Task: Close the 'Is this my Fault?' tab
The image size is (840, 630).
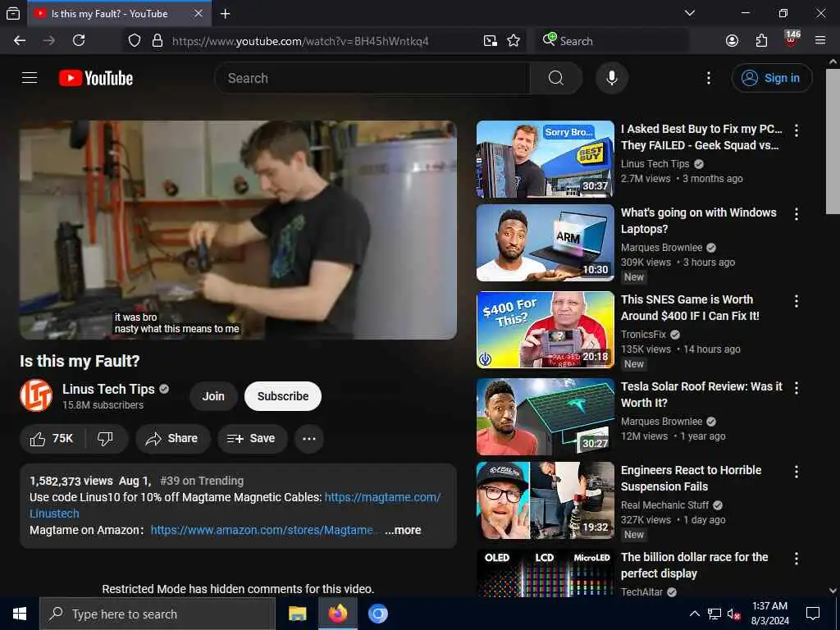Action: 199,13
